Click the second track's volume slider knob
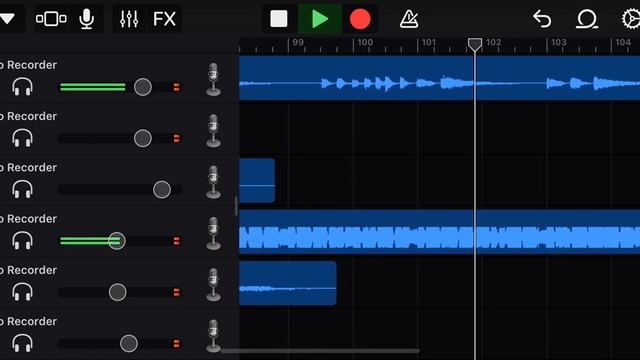 click(x=143, y=138)
